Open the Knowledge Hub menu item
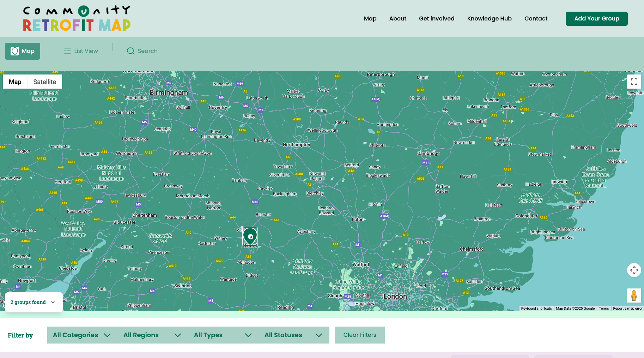The image size is (644, 358). [x=489, y=18]
